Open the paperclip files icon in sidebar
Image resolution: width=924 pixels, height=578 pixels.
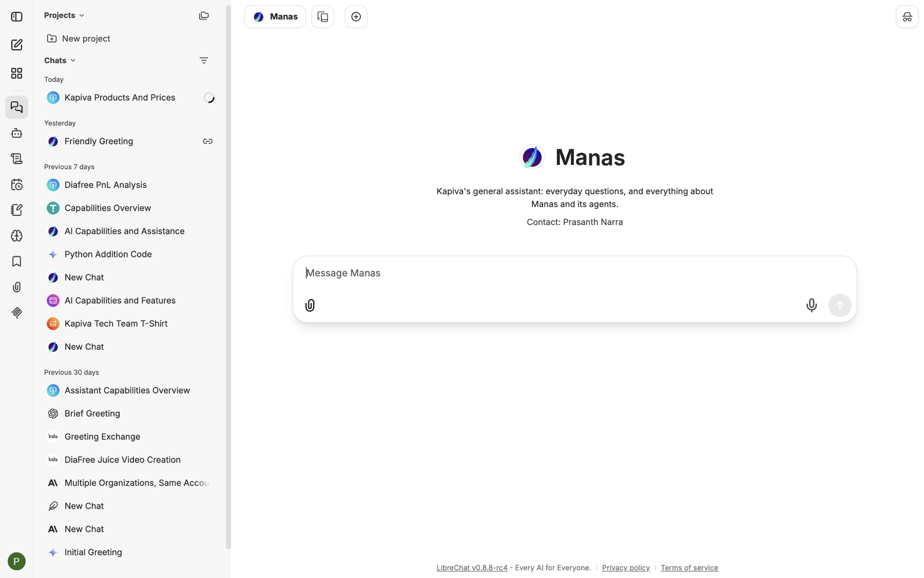tap(16, 287)
